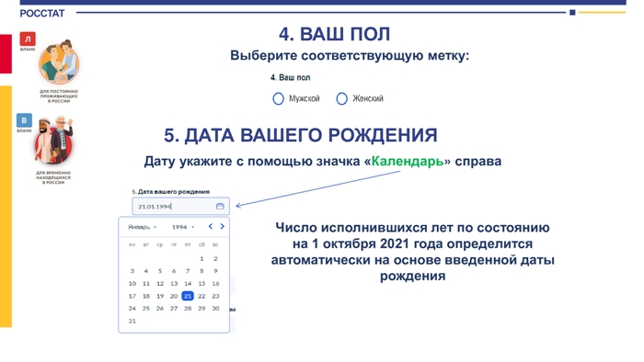Pick day 19 in the calendar
Screen dimensions: 644x362
[x=160, y=296]
